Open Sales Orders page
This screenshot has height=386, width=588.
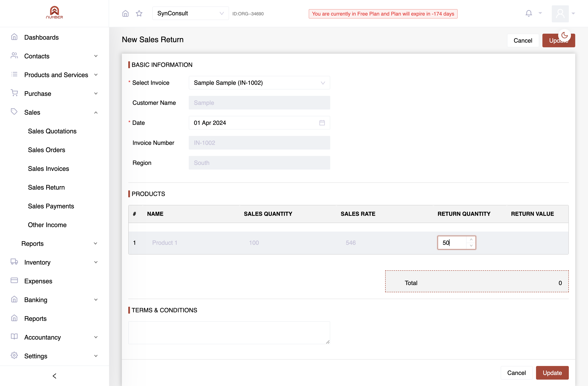click(x=46, y=150)
